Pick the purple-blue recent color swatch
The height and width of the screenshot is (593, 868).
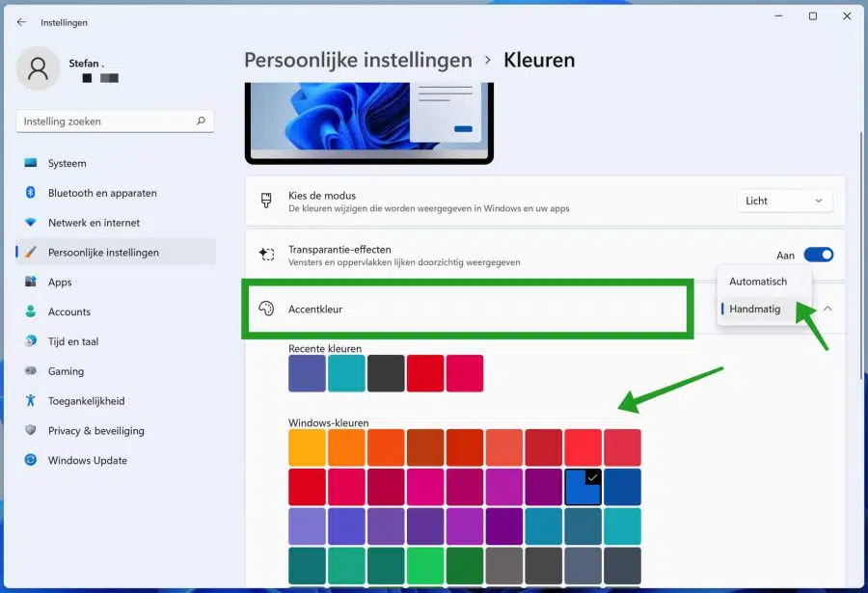(307, 373)
